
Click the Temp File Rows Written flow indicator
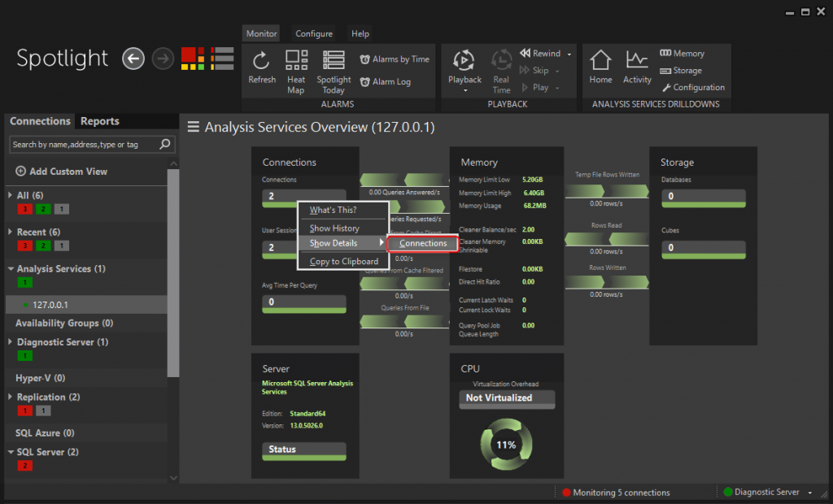pos(607,191)
